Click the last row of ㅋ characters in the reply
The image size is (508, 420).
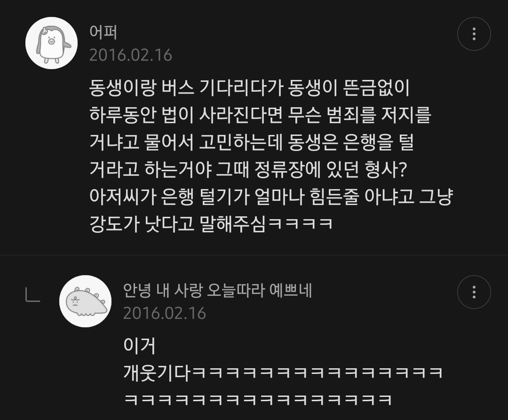[258, 400]
